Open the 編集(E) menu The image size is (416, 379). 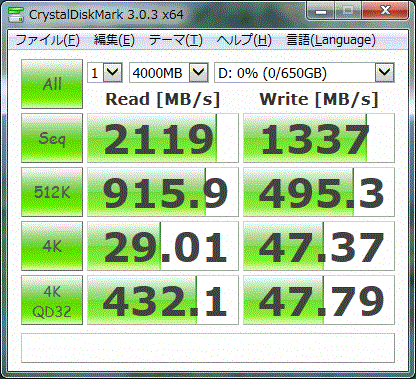tap(114, 40)
